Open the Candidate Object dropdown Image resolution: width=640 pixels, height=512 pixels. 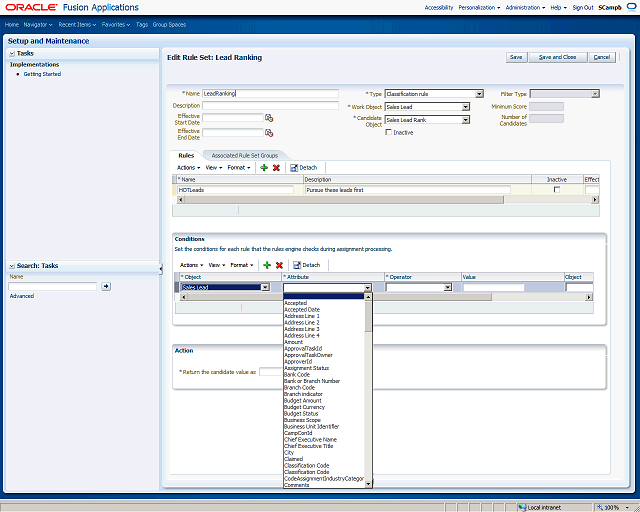click(x=465, y=120)
